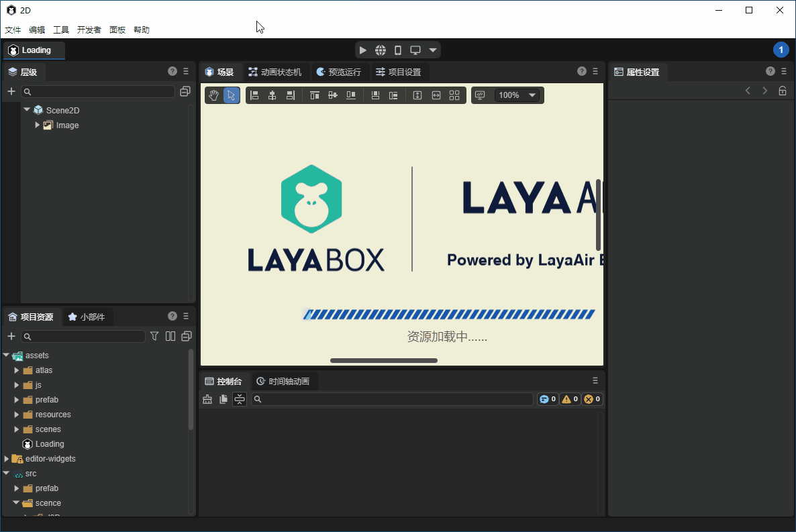Expand the atlas folder
This screenshot has width=796, height=532.
(x=17, y=370)
